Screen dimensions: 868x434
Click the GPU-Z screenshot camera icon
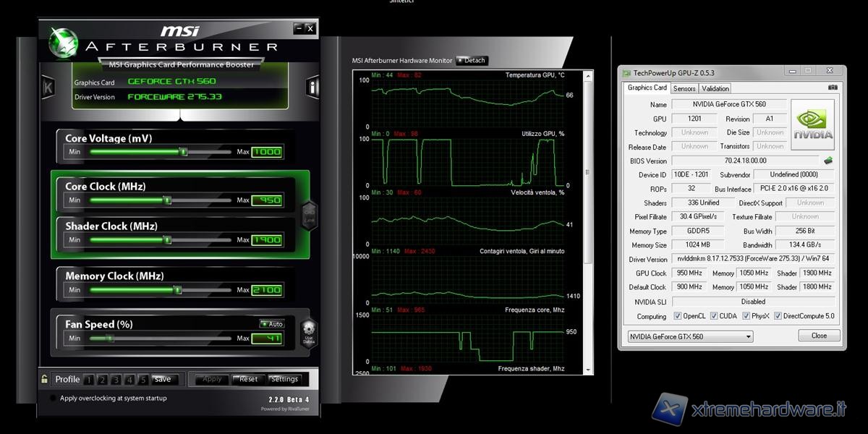point(833,88)
